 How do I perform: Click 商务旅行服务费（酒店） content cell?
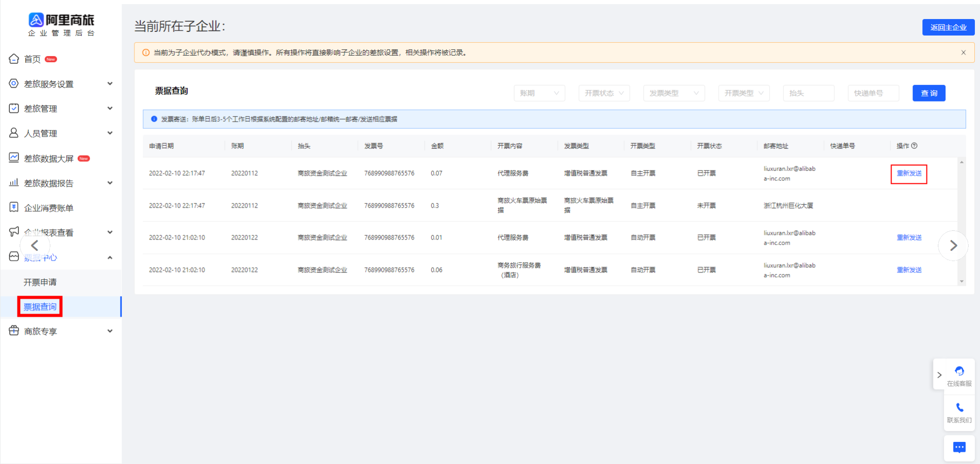point(519,270)
